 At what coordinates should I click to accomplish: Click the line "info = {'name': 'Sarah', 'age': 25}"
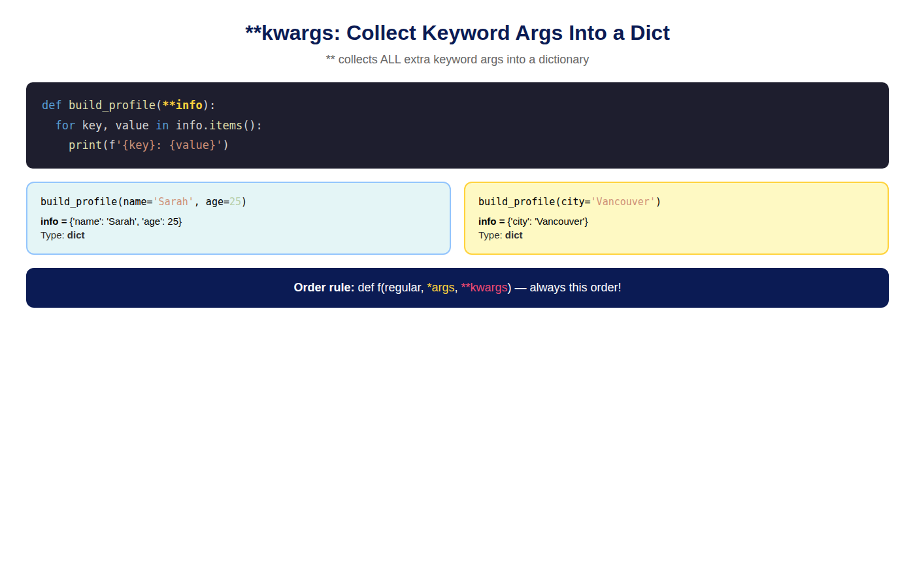[x=111, y=221]
